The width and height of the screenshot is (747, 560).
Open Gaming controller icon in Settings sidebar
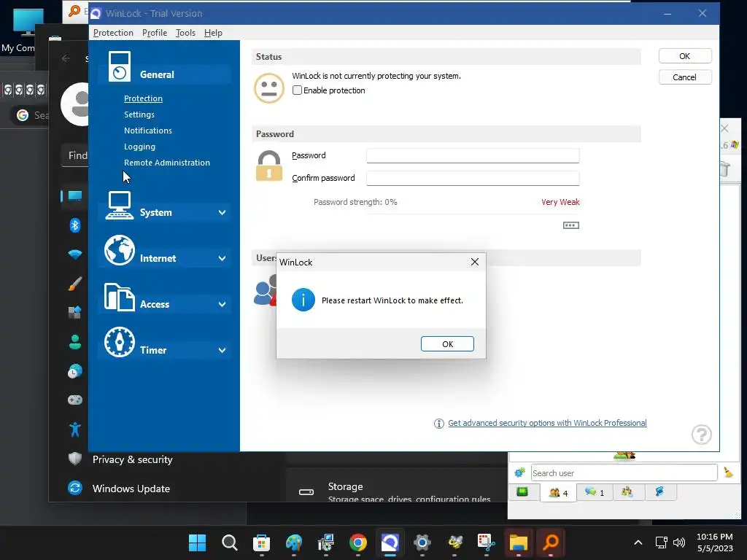pos(75,400)
